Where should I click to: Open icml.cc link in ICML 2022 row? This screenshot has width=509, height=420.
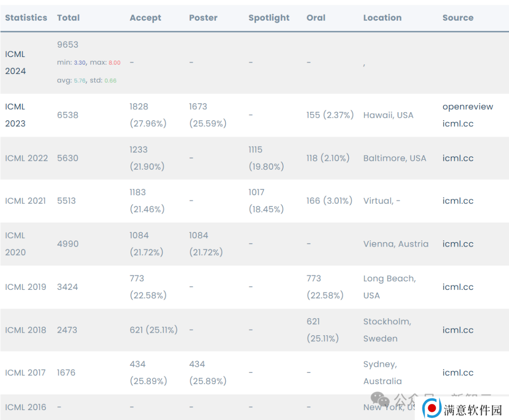coord(458,158)
